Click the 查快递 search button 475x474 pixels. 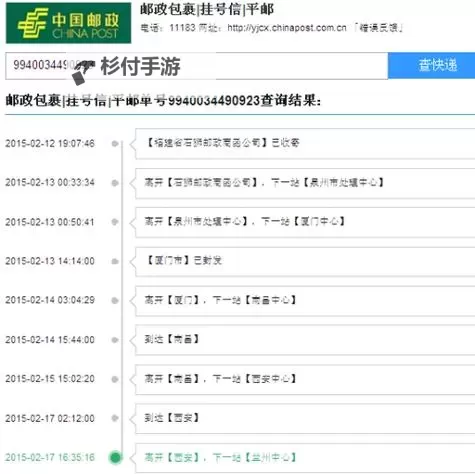(x=431, y=65)
